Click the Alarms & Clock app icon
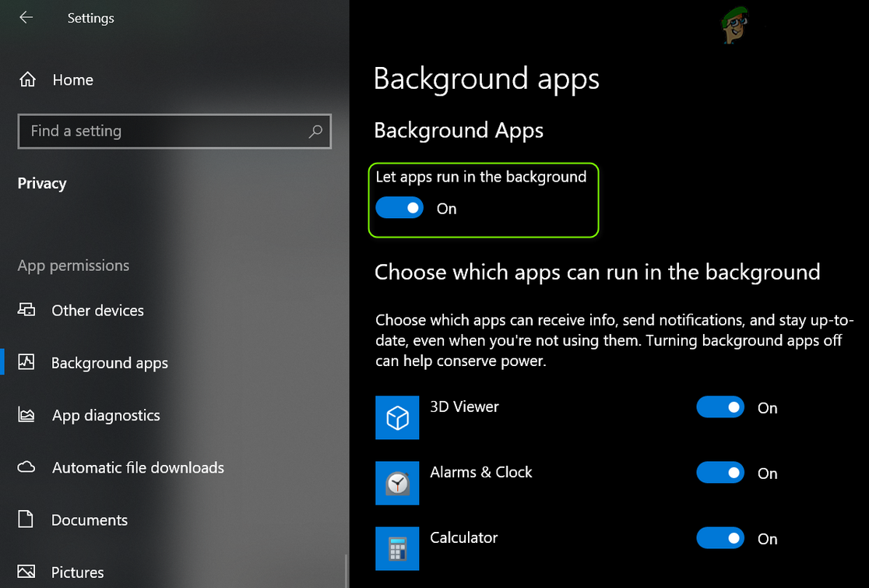Screen dimensions: 869x588 [x=397, y=483]
